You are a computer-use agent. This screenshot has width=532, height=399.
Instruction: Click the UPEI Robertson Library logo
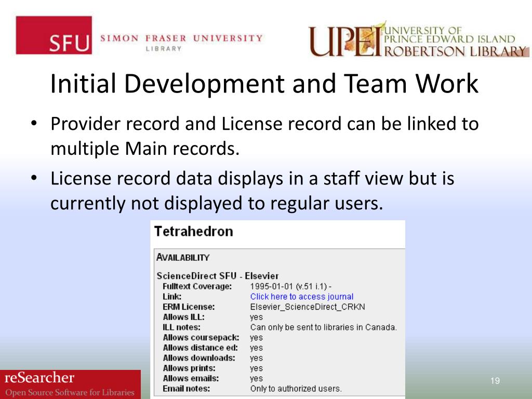click(x=418, y=39)
